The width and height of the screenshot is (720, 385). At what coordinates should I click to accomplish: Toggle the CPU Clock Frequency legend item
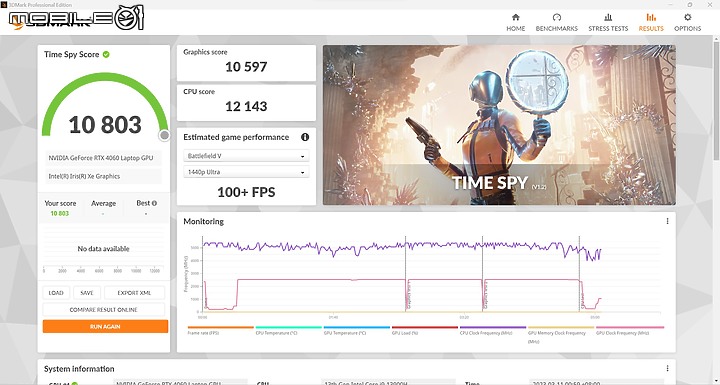[492, 330]
